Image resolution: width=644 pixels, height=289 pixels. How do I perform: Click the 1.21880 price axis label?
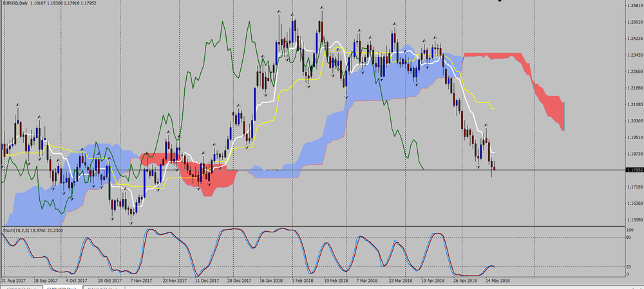[634, 88]
